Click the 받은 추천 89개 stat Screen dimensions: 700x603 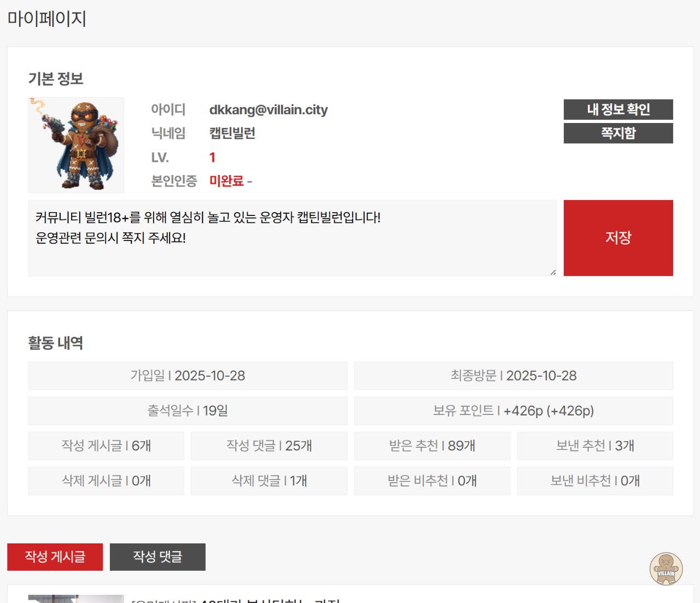(431, 446)
